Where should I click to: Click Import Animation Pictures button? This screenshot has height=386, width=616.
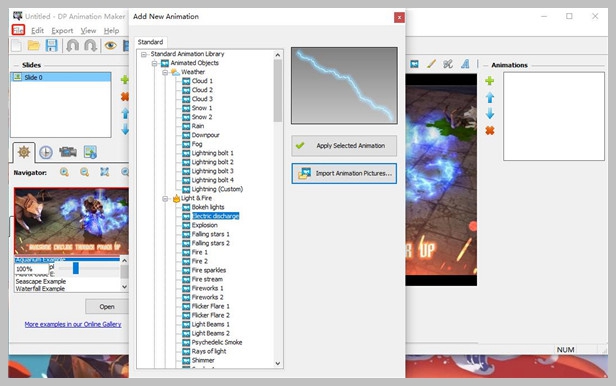point(344,174)
